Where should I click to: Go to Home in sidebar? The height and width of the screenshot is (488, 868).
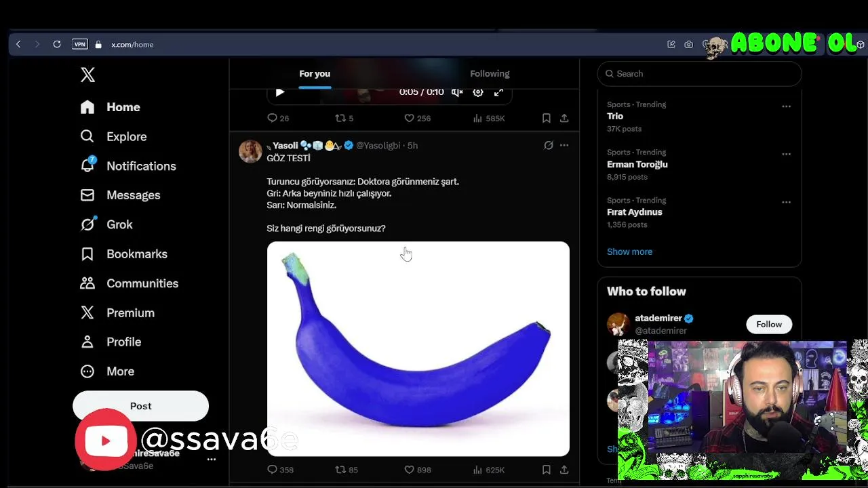coord(110,107)
